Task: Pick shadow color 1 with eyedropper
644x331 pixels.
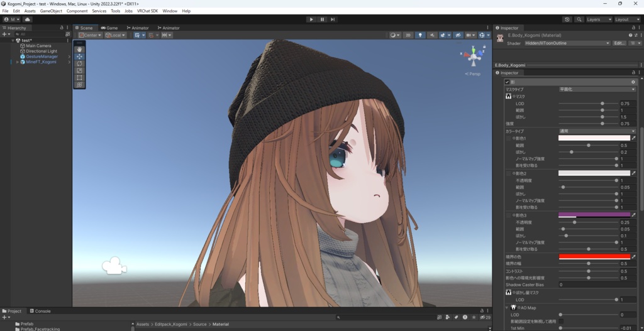Action: coord(634,138)
